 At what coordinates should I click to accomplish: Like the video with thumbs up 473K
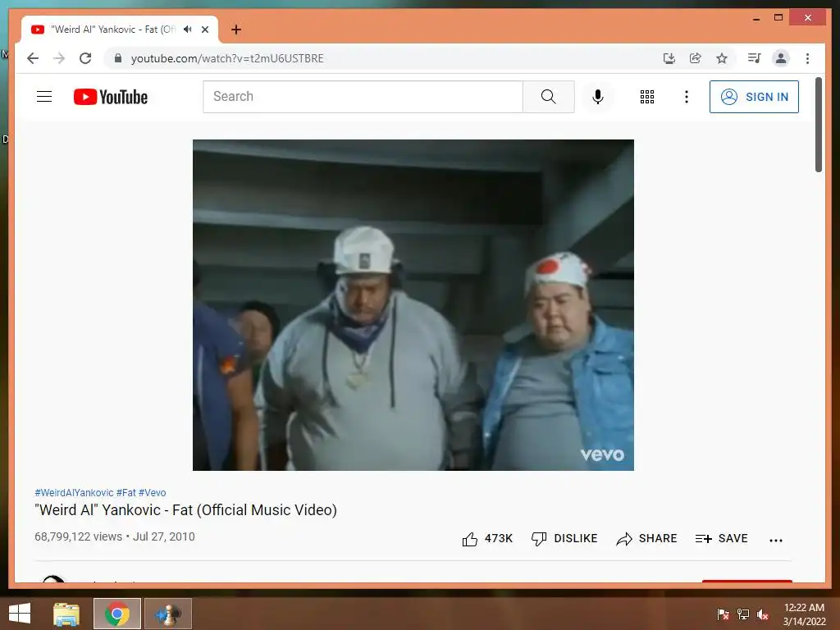click(487, 538)
